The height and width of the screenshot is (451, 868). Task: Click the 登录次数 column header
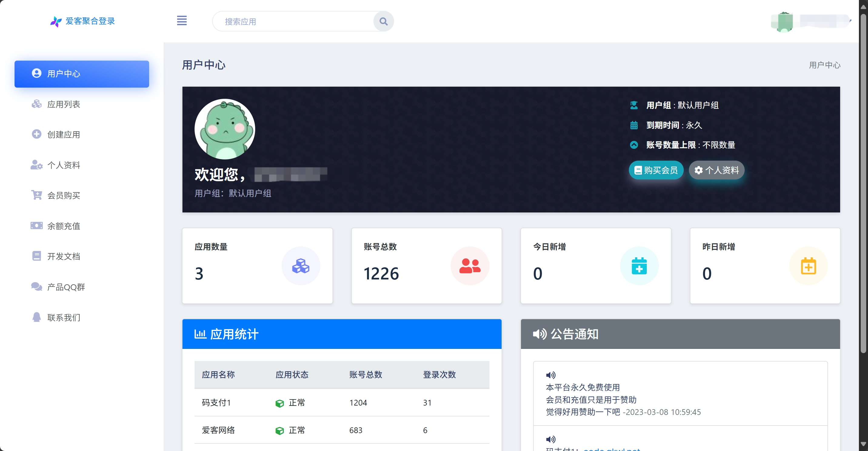(x=439, y=375)
